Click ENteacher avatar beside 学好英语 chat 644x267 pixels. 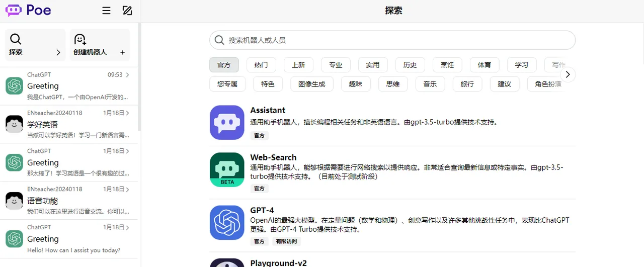(14, 124)
